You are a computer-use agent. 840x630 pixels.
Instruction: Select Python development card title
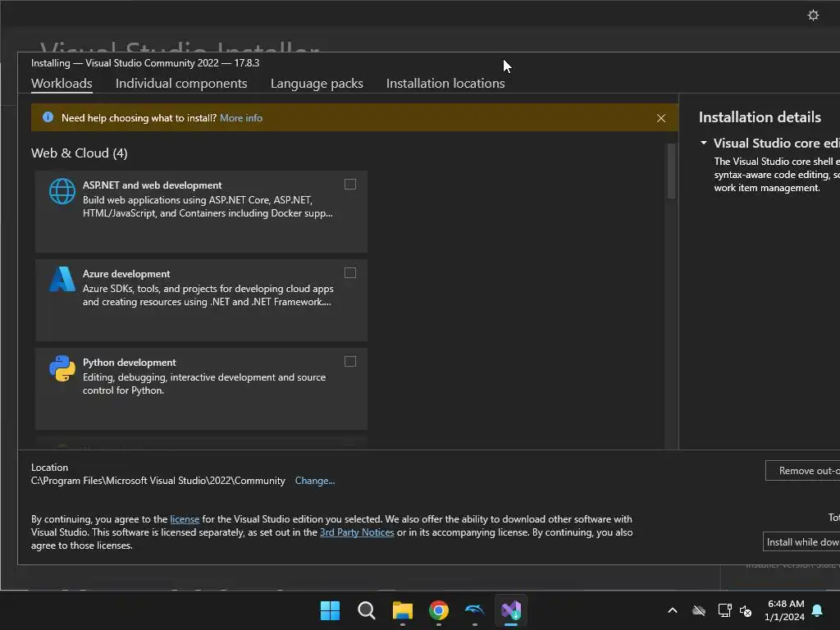point(129,363)
